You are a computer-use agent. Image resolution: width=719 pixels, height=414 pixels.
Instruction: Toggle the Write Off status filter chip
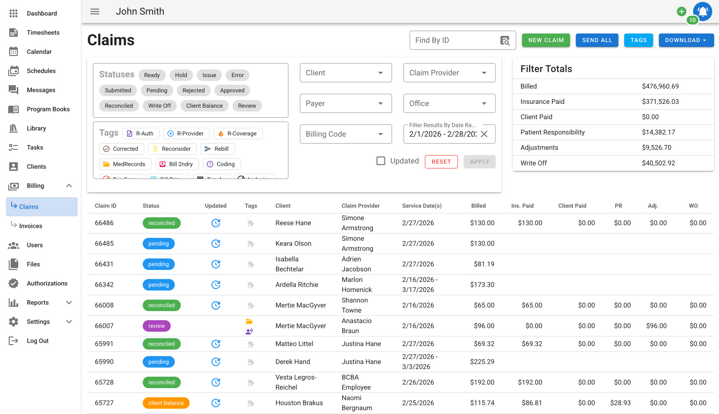(x=160, y=105)
